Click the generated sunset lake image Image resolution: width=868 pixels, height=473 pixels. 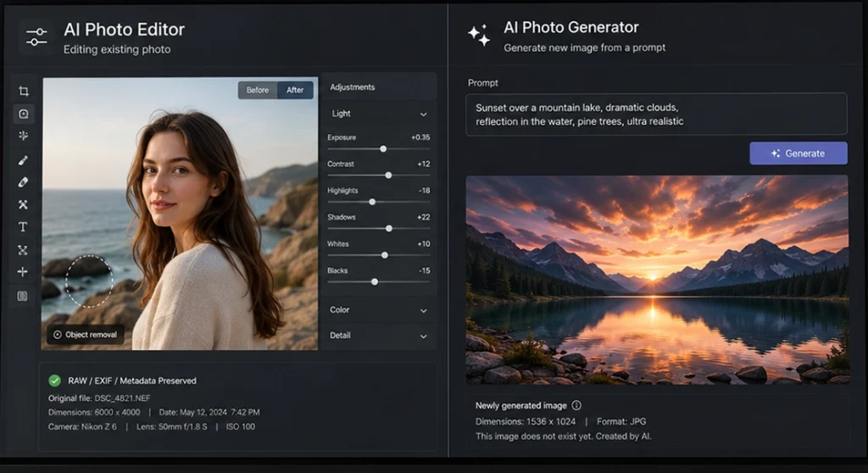657,280
